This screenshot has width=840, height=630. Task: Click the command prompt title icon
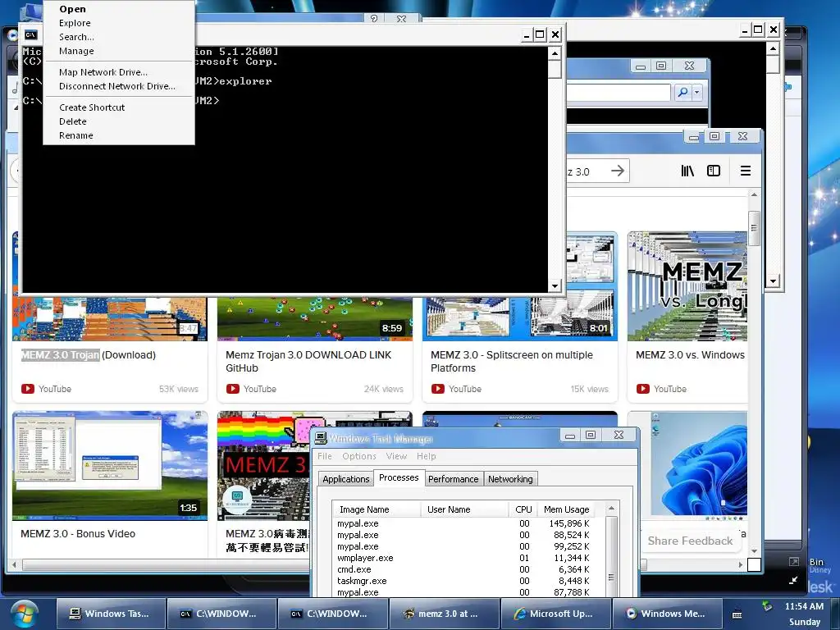31,34
